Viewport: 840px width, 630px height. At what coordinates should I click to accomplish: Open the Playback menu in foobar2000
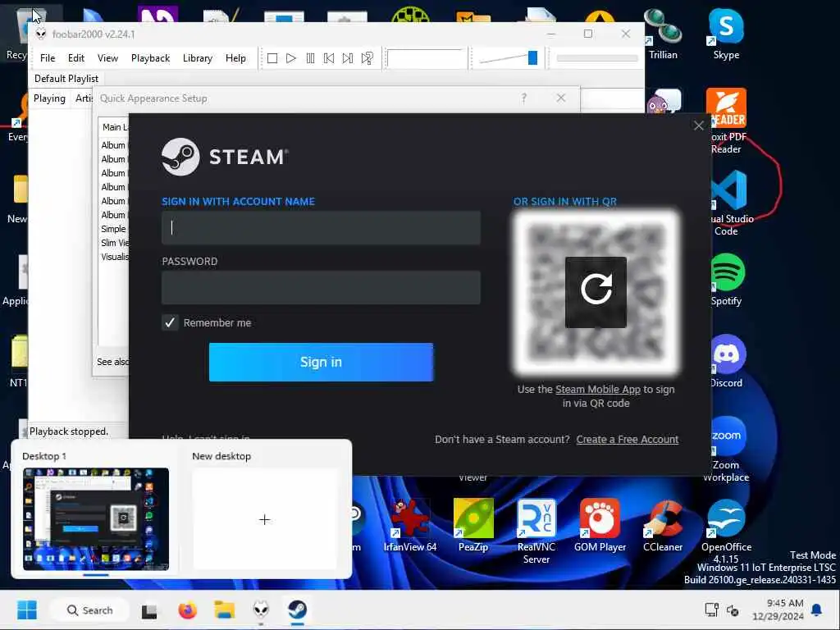151,58
